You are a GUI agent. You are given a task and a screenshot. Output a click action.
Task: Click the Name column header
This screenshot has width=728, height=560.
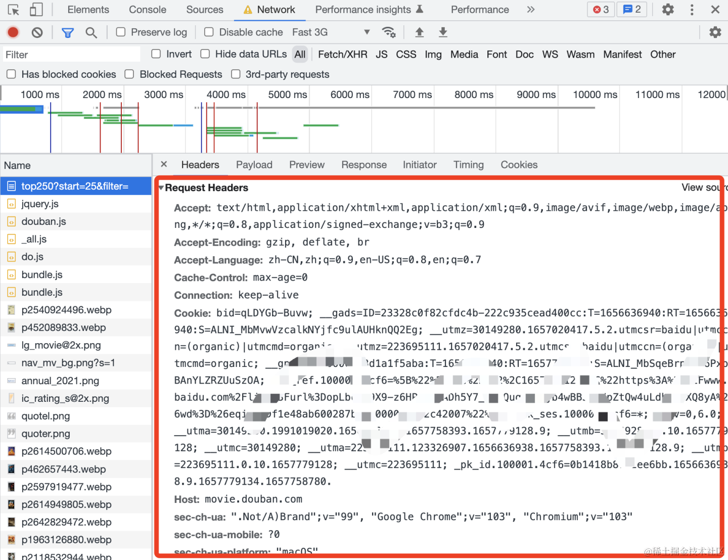point(76,165)
